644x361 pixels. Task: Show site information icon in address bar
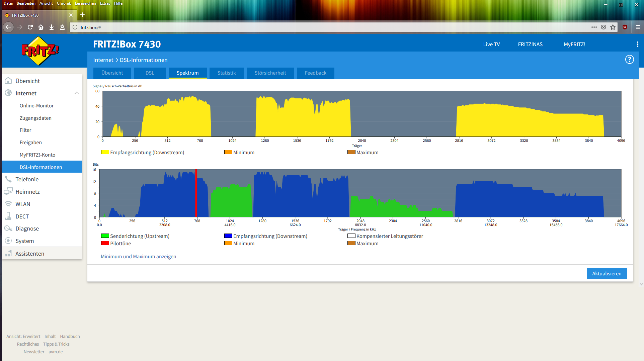click(x=75, y=27)
